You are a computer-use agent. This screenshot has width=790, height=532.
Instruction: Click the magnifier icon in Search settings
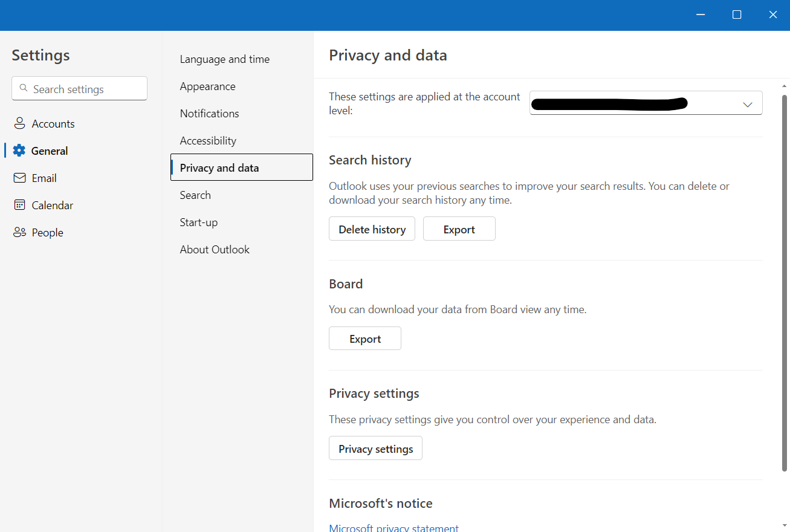pos(24,88)
